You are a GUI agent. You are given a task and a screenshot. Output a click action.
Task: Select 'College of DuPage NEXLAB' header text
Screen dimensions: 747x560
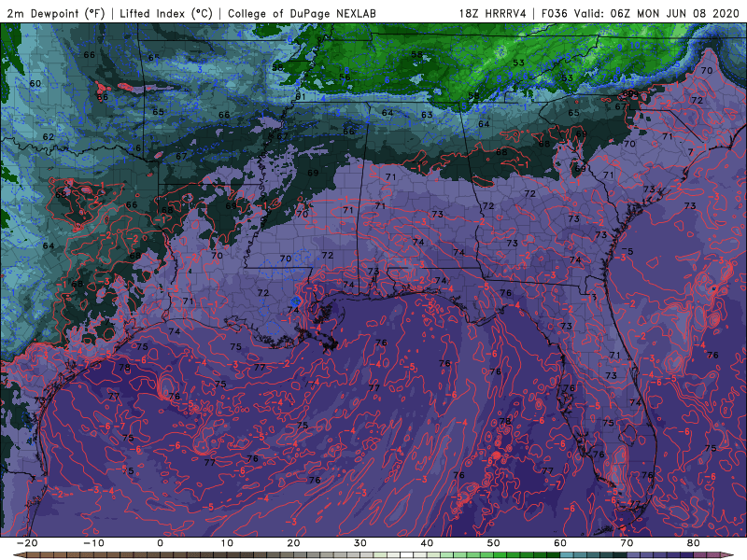click(302, 13)
